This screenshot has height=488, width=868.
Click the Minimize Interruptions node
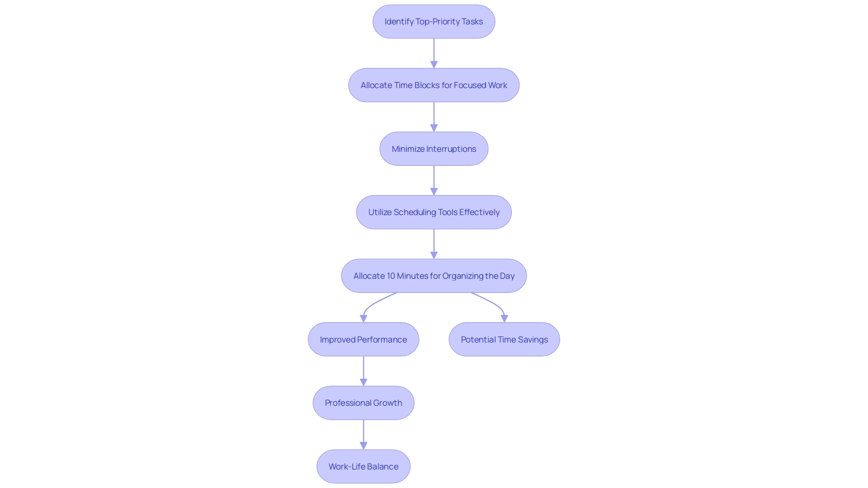(x=434, y=148)
